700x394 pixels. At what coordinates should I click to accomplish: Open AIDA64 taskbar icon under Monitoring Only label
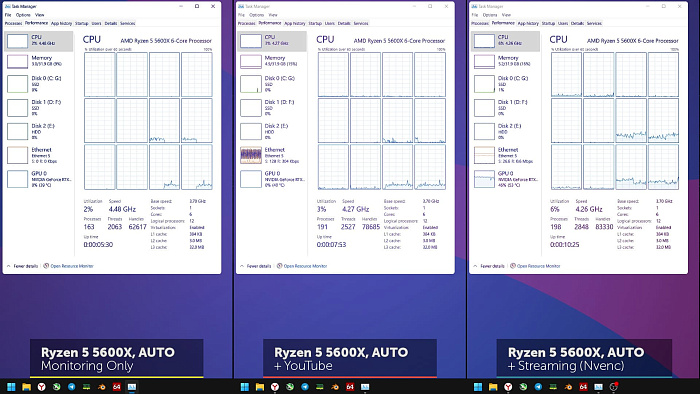pyautogui.click(x=117, y=387)
